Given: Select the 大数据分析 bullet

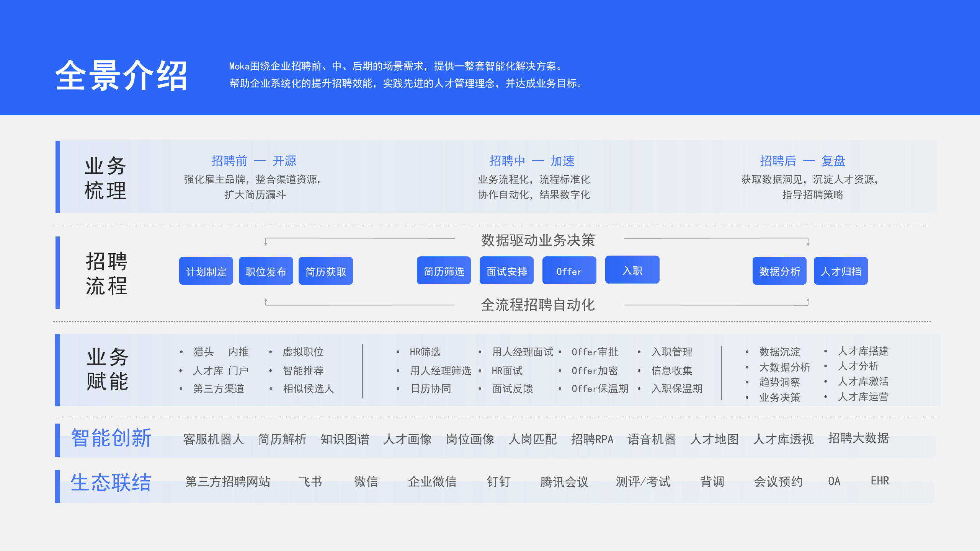Looking at the screenshot, I should pos(785,367).
